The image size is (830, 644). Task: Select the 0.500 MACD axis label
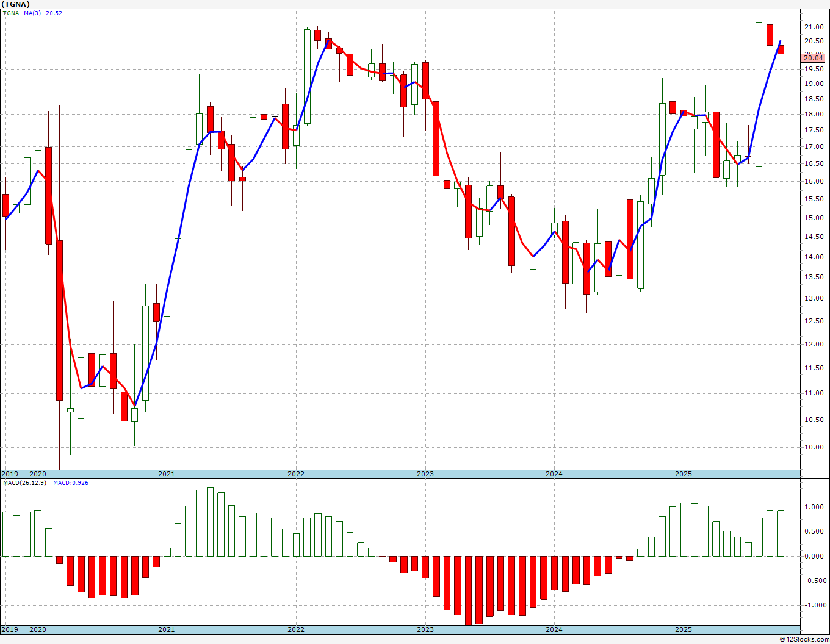815,532
